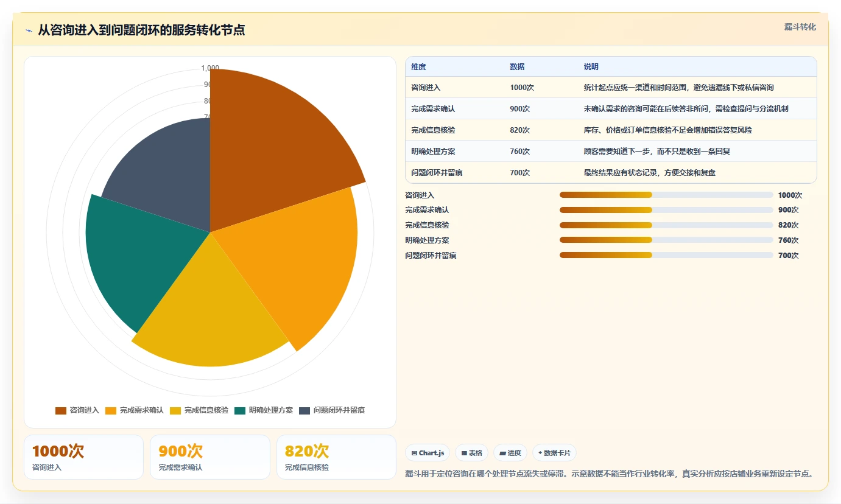
Task: Click the 数据卡片 tag chip
Action: click(554, 453)
